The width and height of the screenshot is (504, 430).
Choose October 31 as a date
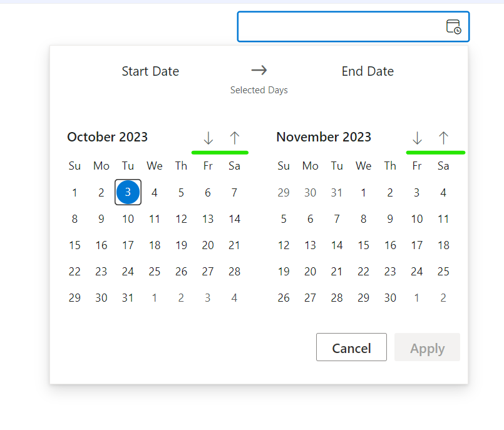pos(128,297)
